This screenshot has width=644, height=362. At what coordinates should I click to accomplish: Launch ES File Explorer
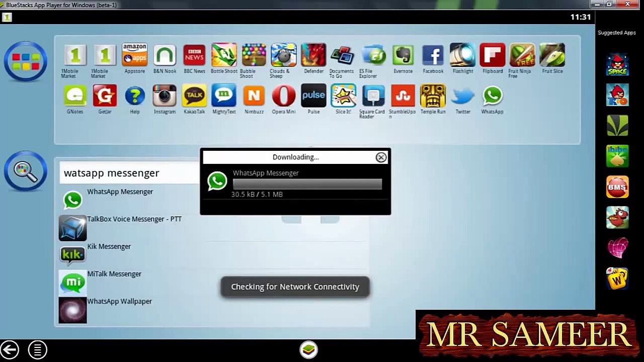point(373,55)
